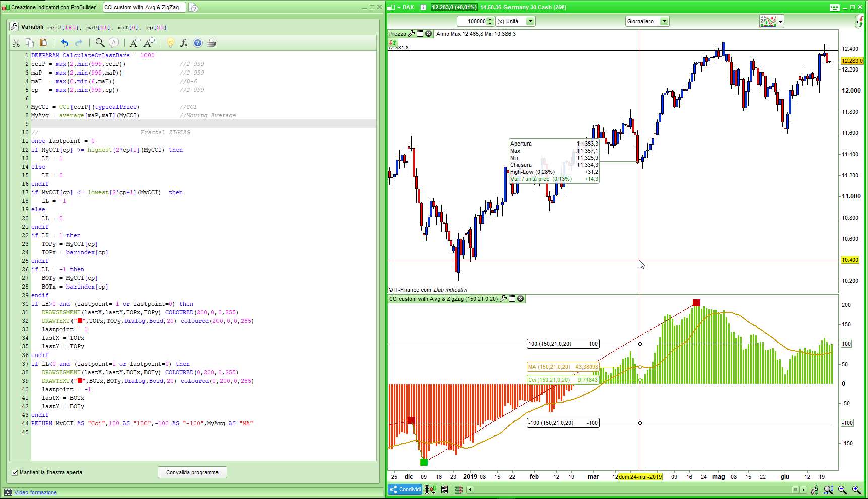Toggle Mantieni la finestra aperta checkbox

coord(15,472)
